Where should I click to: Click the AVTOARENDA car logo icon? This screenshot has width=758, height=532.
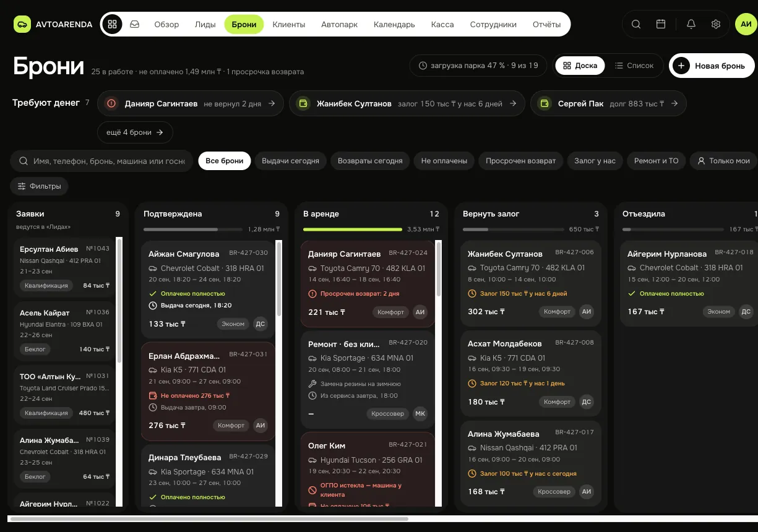click(22, 24)
